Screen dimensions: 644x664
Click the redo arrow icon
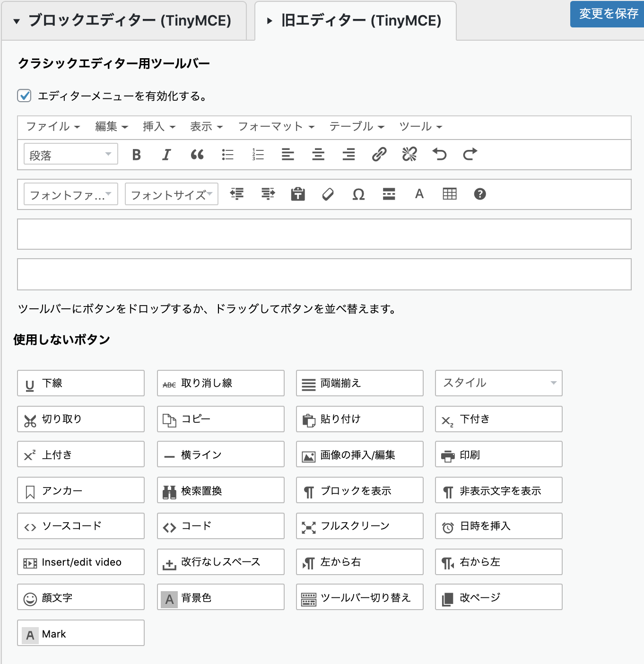[x=470, y=154]
